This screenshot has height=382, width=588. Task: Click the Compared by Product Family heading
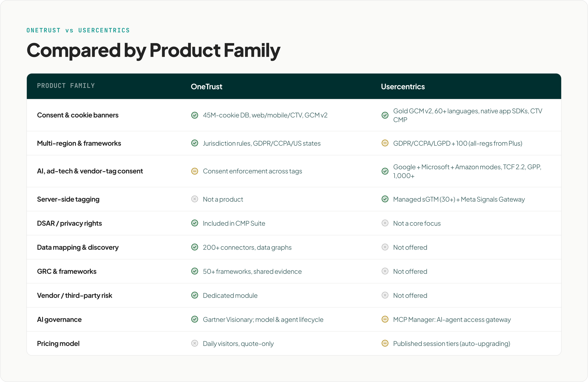click(153, 51)
